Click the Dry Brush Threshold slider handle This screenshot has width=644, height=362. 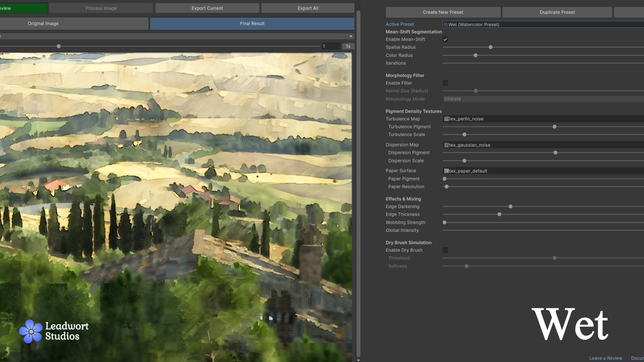(x=554, y=258)
